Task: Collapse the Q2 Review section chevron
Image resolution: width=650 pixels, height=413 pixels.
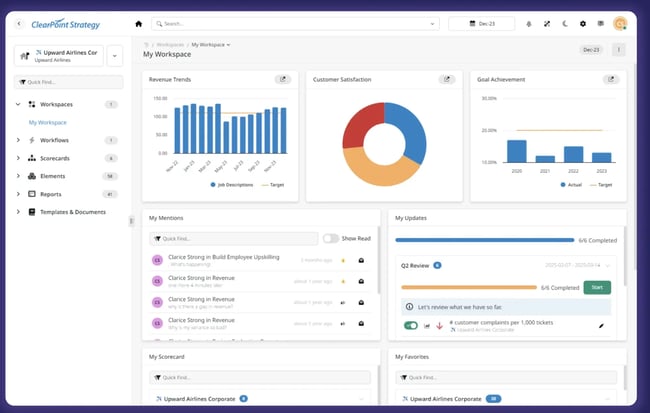Action: tap(608, 266)
